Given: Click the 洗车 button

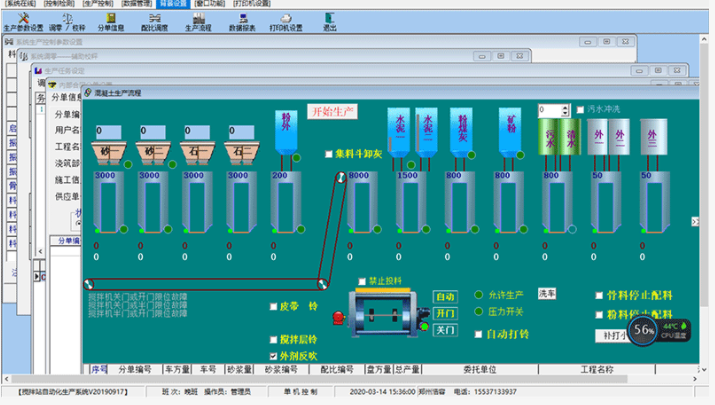Looking at the screenshot, I should coord(547,294).
